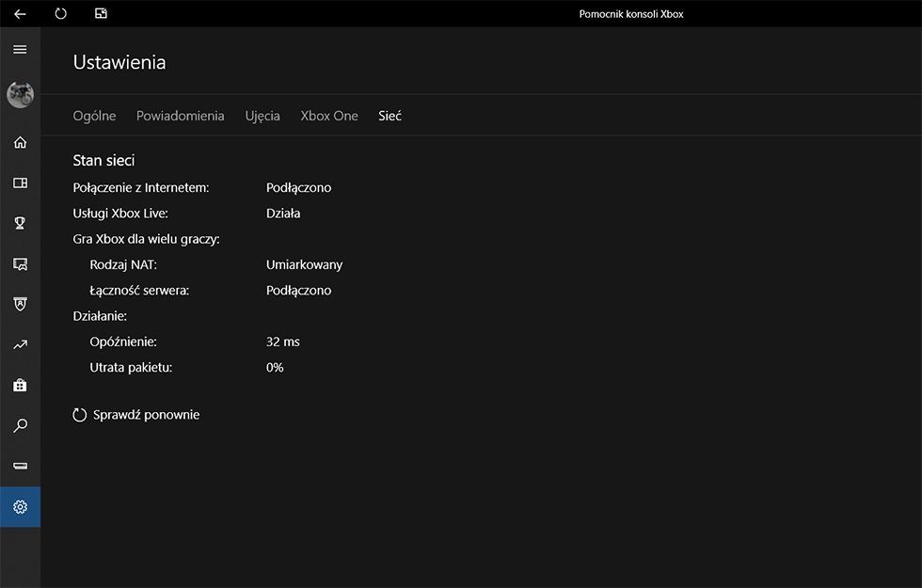Open console Connection icon in sidebar
922x588 pixels.
(x=20, y=467)
